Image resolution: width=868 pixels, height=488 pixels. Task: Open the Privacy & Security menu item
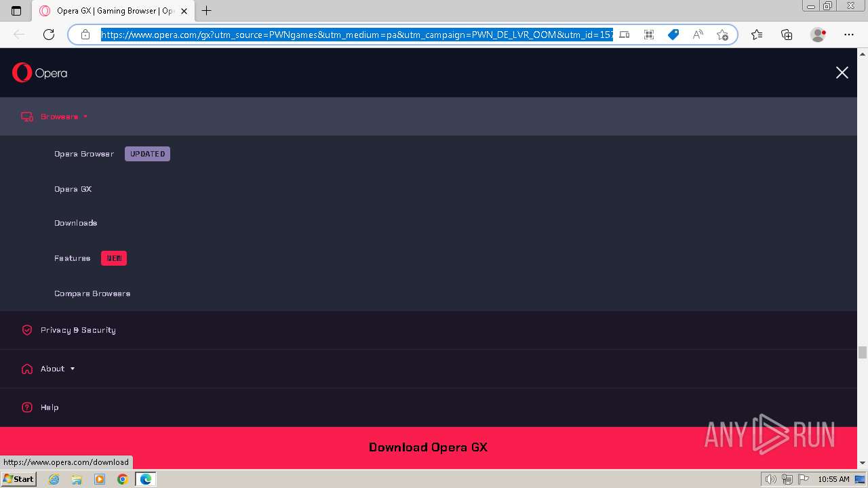pyautogui.click(x=429, y=330)
